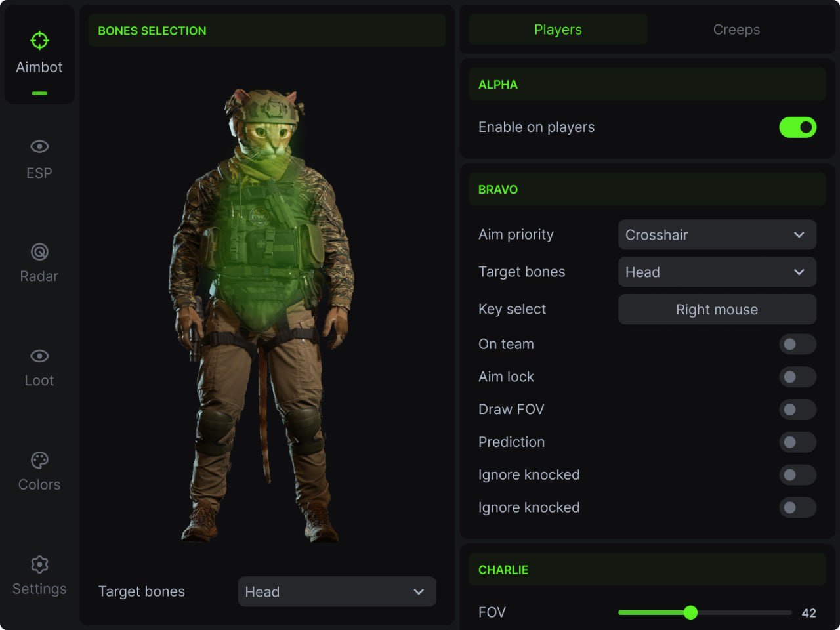
Task: Open the Aim priority dropdown
Action: tap(717, 234)
